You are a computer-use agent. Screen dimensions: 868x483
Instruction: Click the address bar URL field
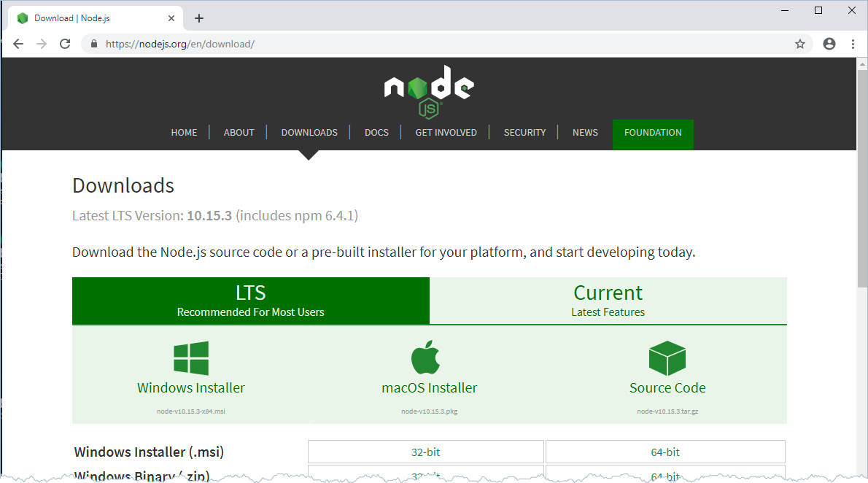pos(438,44)
